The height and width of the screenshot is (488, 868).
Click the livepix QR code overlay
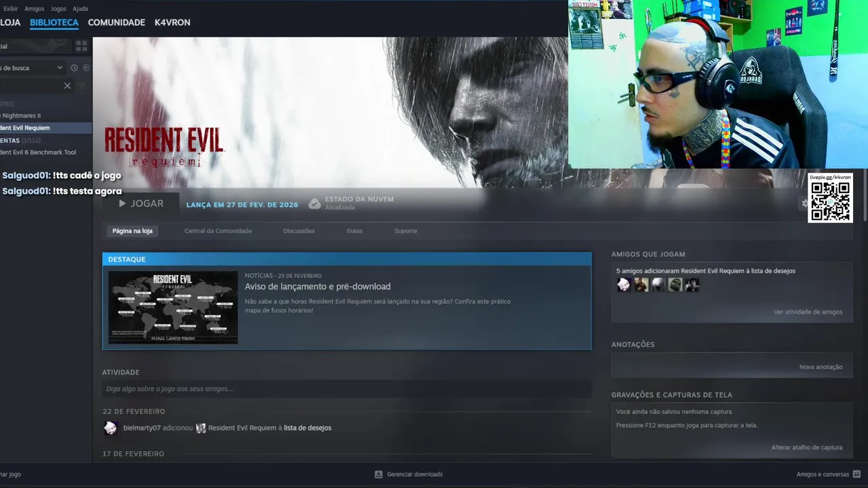[830, 198]
